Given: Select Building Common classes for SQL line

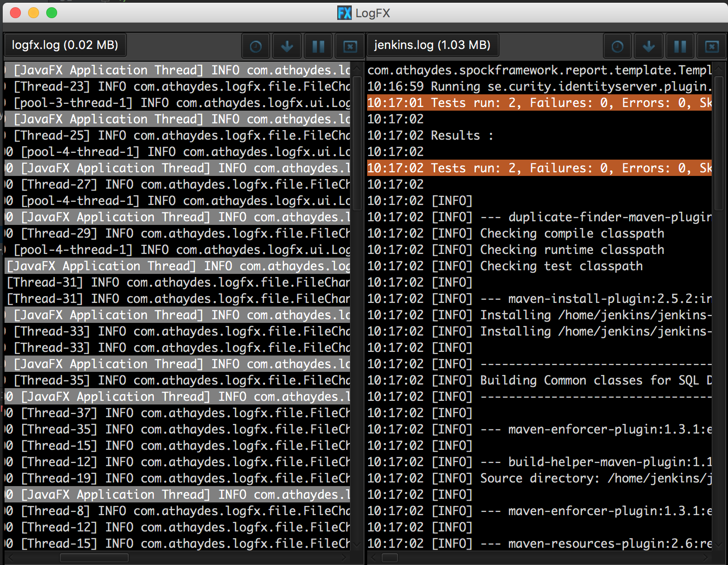Looking at the screenshot, I should 539,380.
